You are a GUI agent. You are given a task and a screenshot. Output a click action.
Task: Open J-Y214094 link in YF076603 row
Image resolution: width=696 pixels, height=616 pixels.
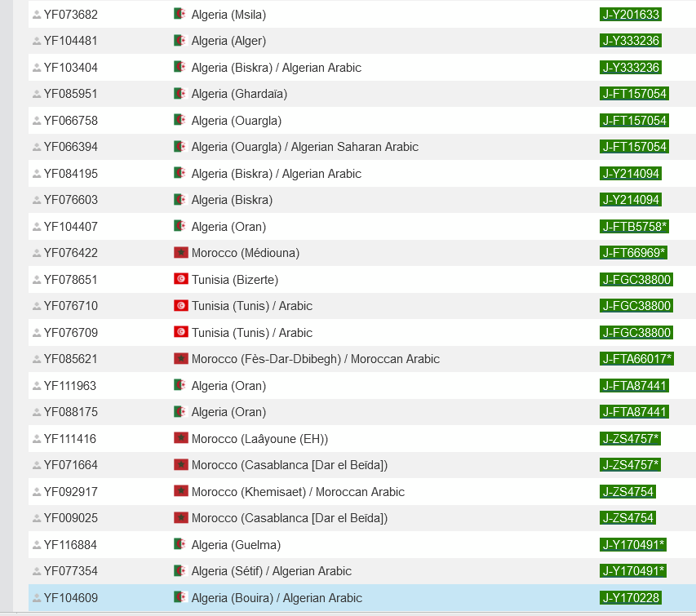(x=630, y=200)
